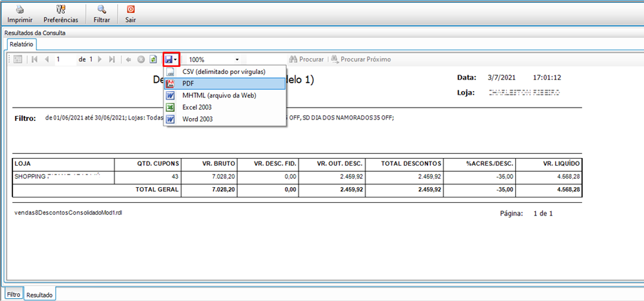Click the stop rendering icon
The height and width of the screenshot is (301, 644).
pos(141,59)
